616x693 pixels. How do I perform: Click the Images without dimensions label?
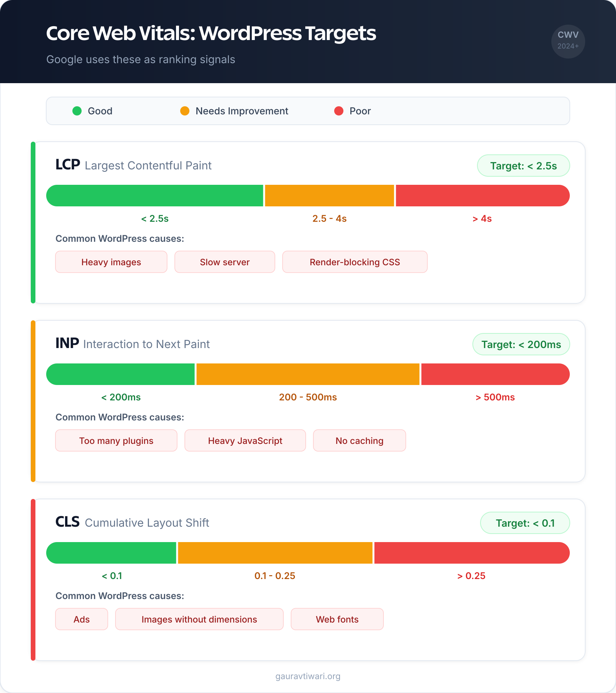point(199,619)
